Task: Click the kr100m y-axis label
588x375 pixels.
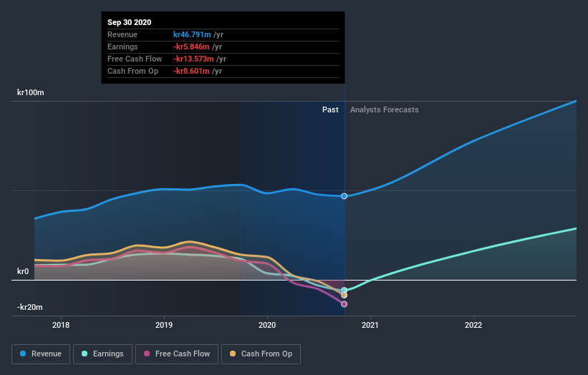Action: [30, 92]
